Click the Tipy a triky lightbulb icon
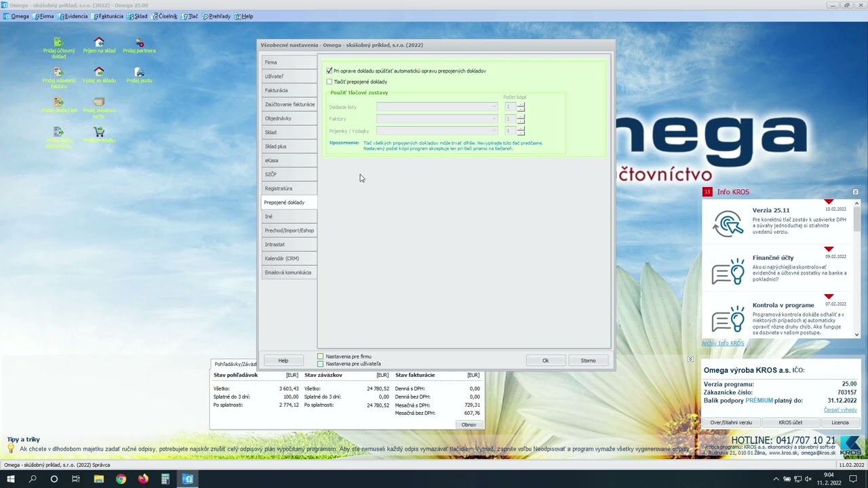This screenshot has height=488, width=868. click(x=11, y=448)
